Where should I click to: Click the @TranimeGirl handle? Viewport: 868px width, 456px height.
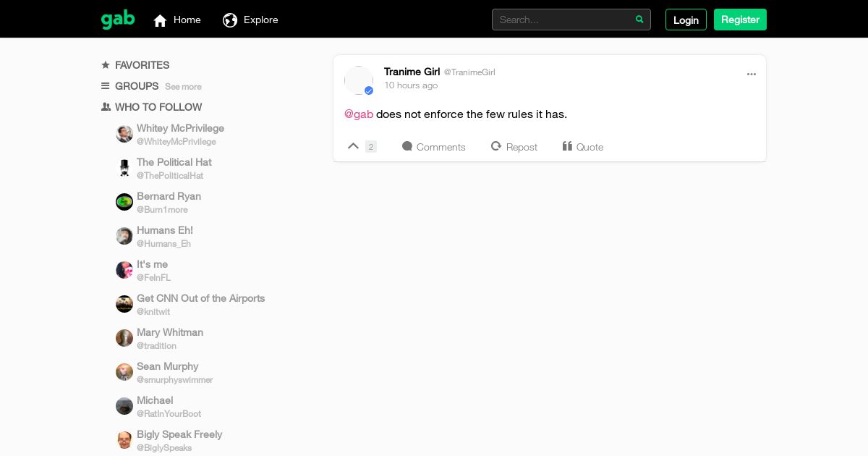(x=469, y=72)
